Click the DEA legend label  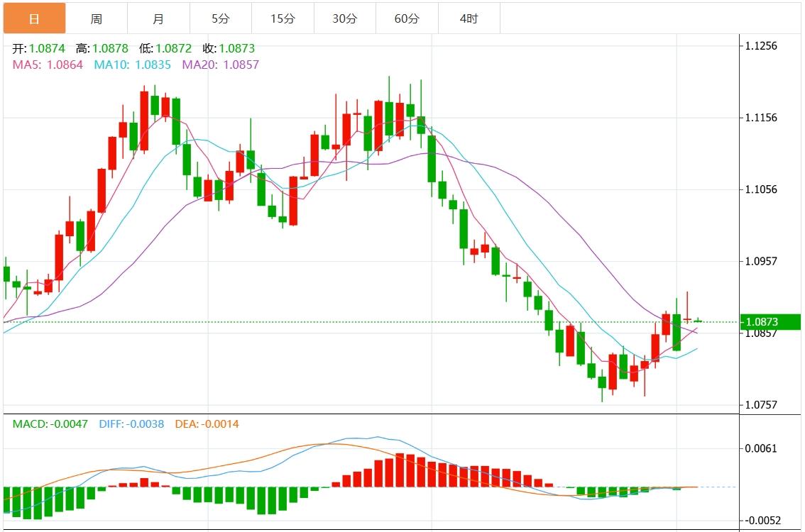tap(207, 424)
